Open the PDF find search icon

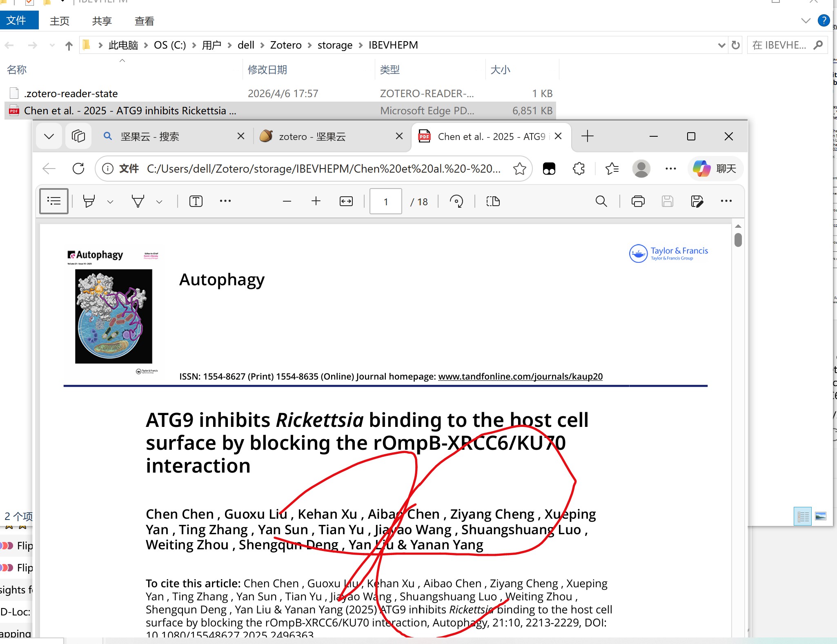coord(601,201)
